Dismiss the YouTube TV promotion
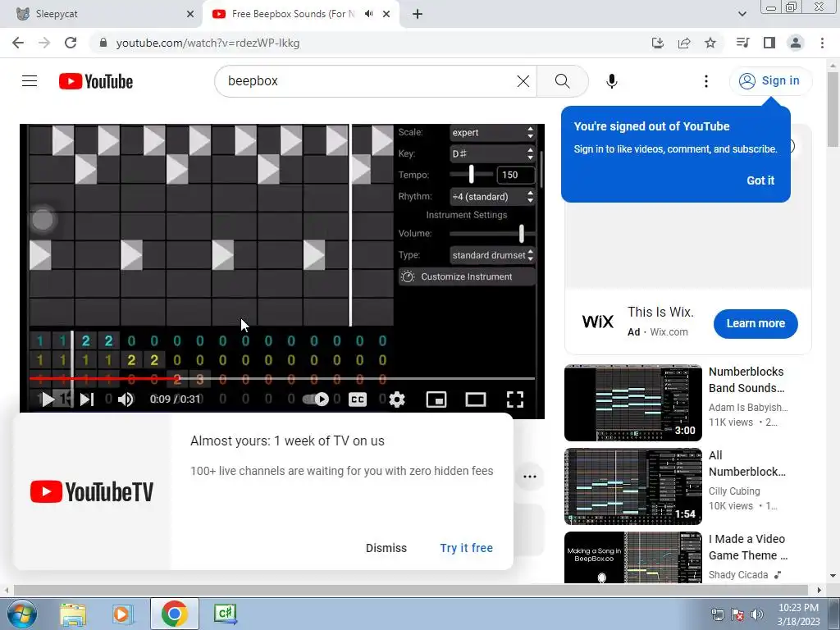 click(386, 548)
